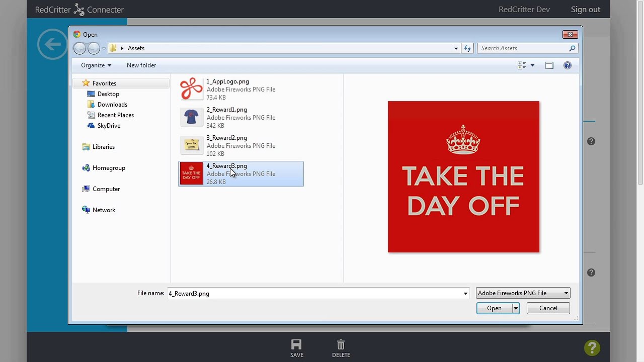Viewport: 644px width, 362px height.
Task: Click the upper gray question mark icon behind dialog
Action: pos(591,142)
